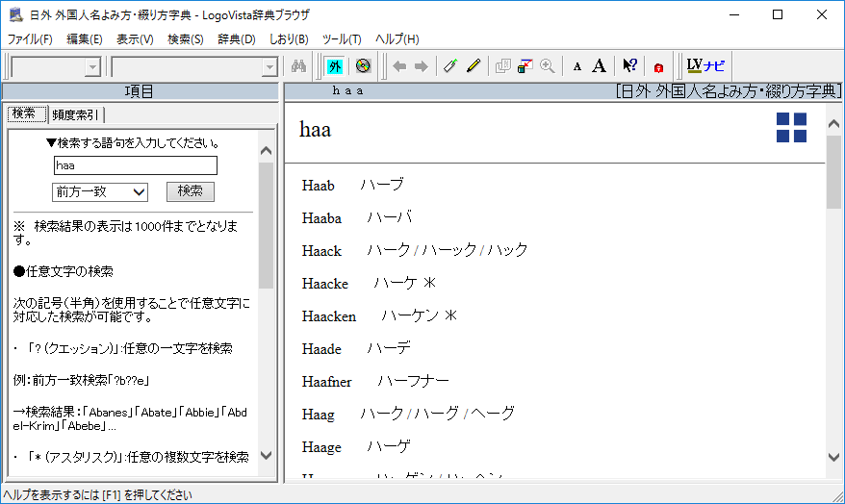The height and width of the screenshot is (504, 845).
Task: Select the yellow pencil tool
Action: 474,66
